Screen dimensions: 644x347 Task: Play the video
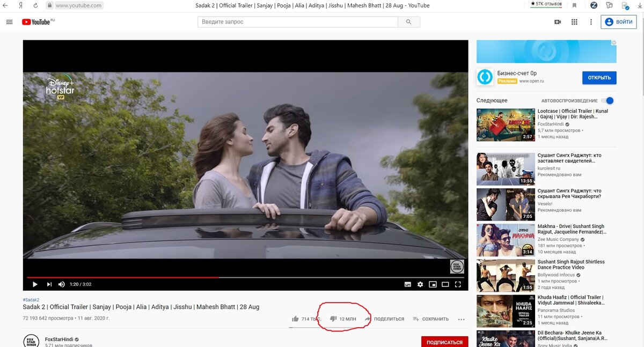click(35, 284)
